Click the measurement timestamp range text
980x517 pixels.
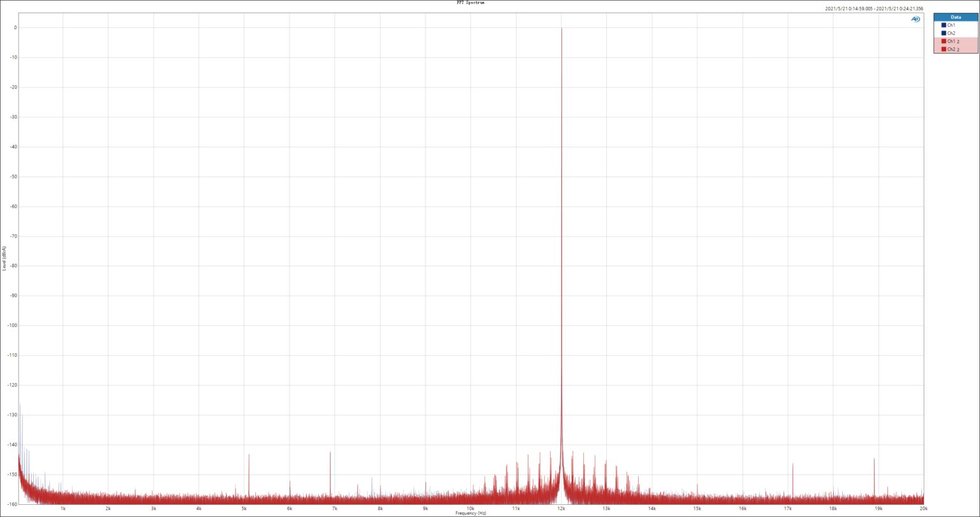(x=873, y=9)
